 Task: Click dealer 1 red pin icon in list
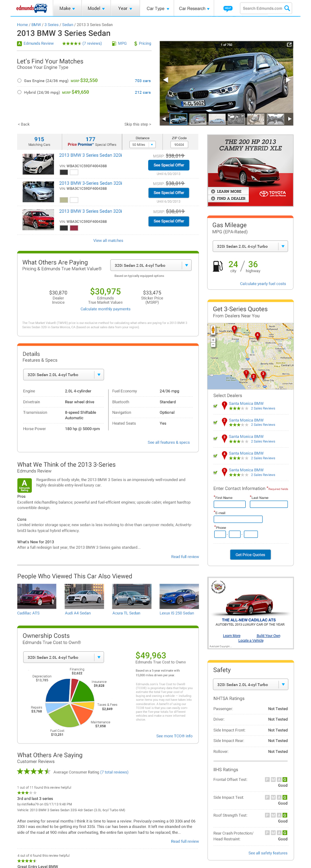(224, 406)
